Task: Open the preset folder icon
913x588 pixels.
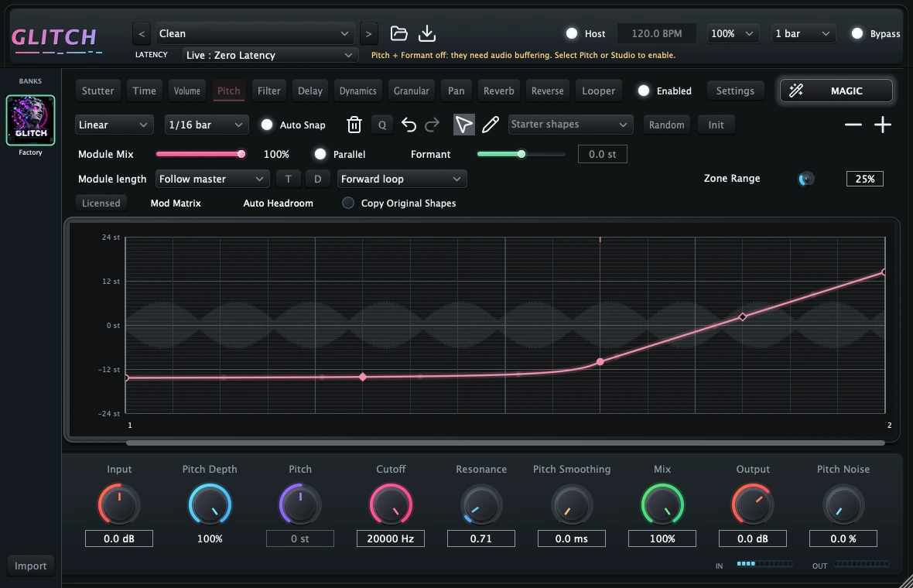Action: pos(398,33)
